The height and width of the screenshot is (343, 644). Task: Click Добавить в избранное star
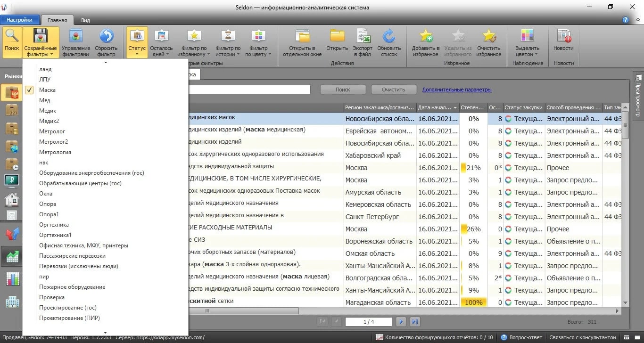point(426,36)
